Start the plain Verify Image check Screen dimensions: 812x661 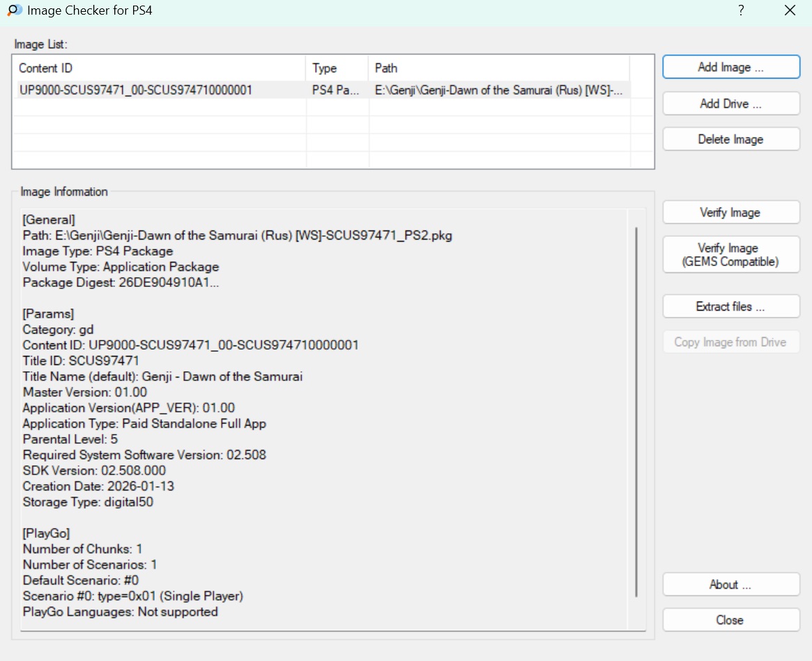[x=730, y=212]
